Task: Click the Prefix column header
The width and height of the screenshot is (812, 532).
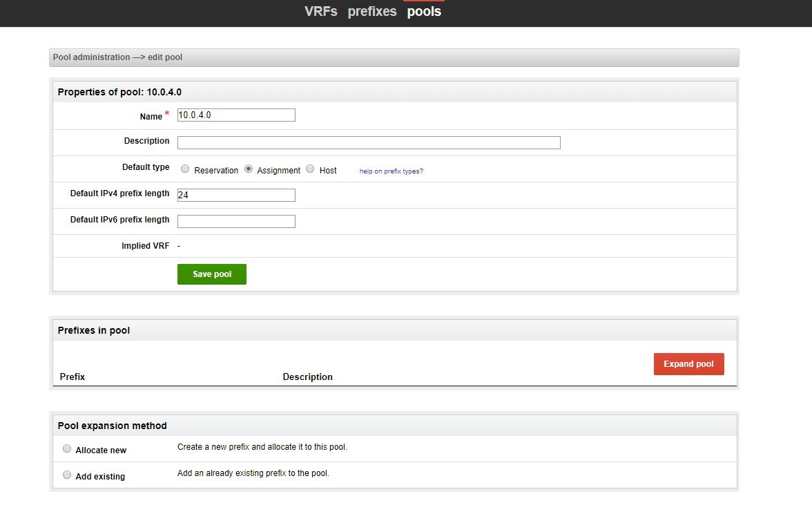Action: 72,377
